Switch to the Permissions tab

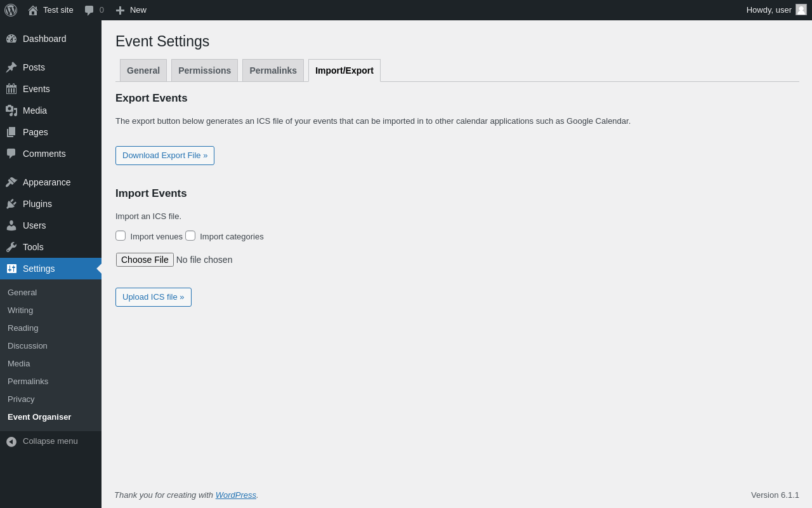tap(204, 70)
